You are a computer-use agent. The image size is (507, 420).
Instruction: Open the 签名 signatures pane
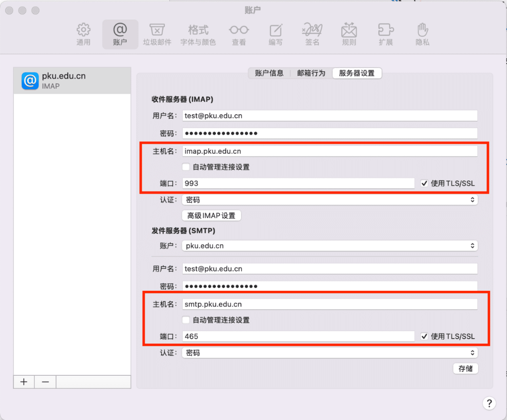pos(312,34)
